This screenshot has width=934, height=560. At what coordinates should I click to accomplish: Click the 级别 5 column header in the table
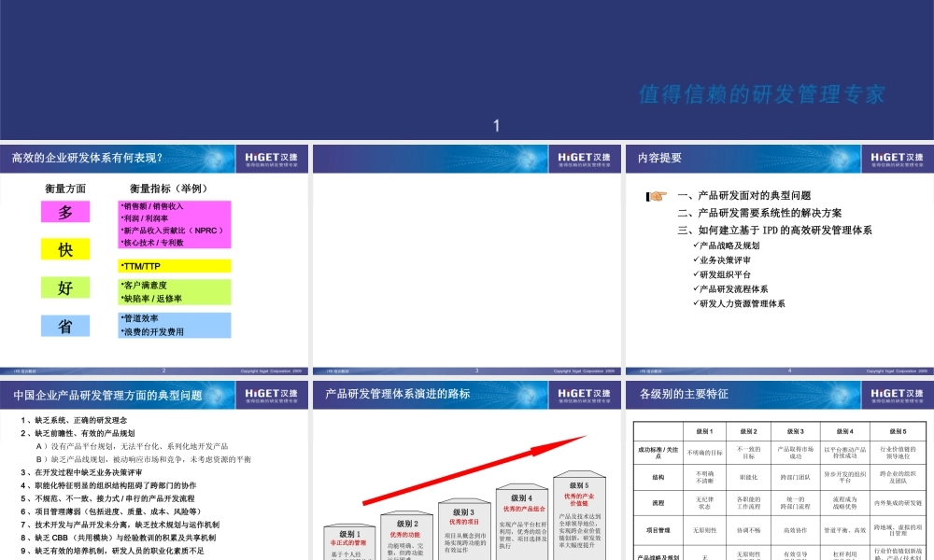(898, 431)
